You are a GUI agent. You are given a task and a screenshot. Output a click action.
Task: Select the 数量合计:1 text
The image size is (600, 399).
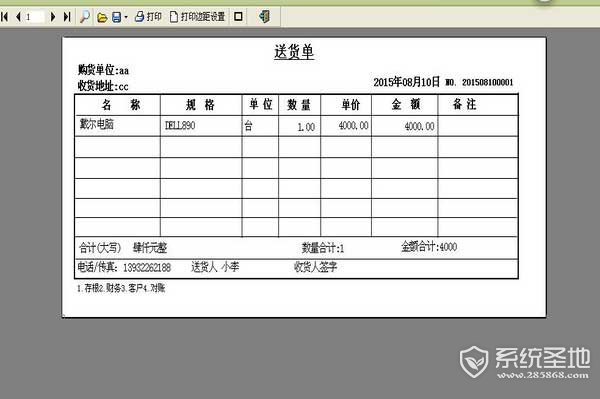323,248
